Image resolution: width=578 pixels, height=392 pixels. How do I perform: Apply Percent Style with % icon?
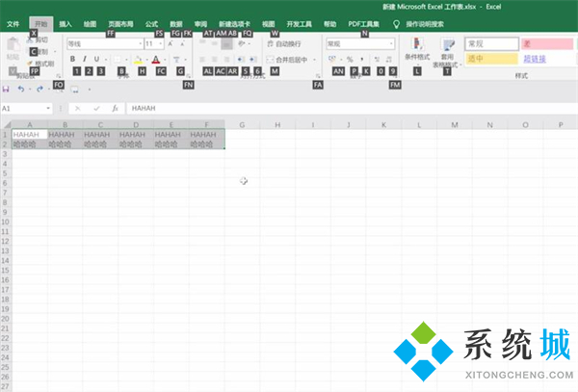pos(350,59)
